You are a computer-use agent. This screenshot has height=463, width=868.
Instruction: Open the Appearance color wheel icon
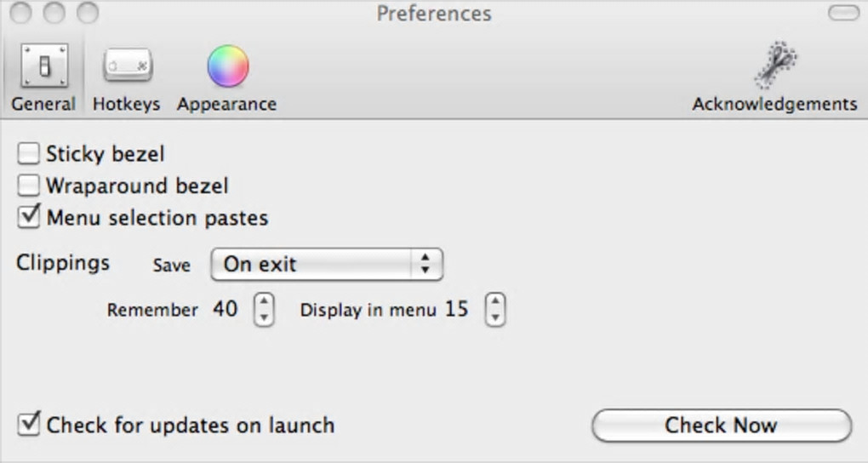pyautogui.click(x=227, y=66)
